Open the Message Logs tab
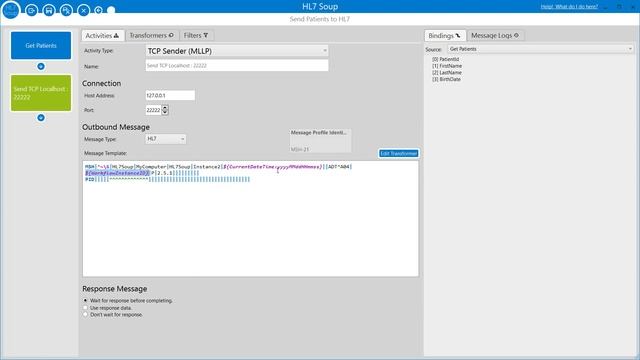This screenshot has width=640, height=360. tap(495, 36)
